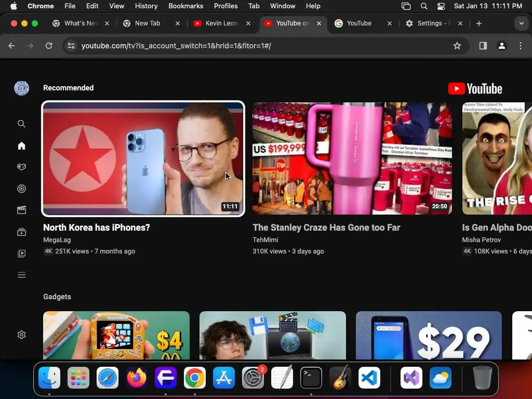This screenshot has height=399, width=532.
Task: Go back with the browser back arrow
Action: click(11, 46)
